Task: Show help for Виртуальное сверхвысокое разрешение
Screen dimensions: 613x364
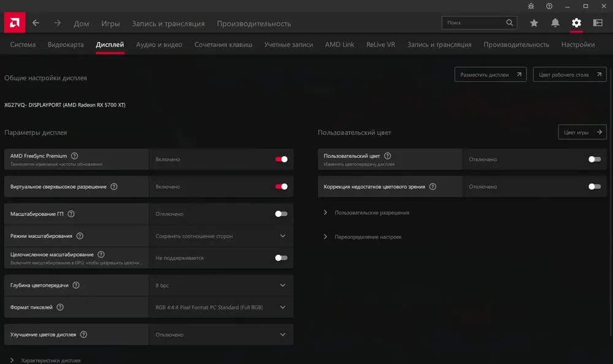Action: click(114, 186)
